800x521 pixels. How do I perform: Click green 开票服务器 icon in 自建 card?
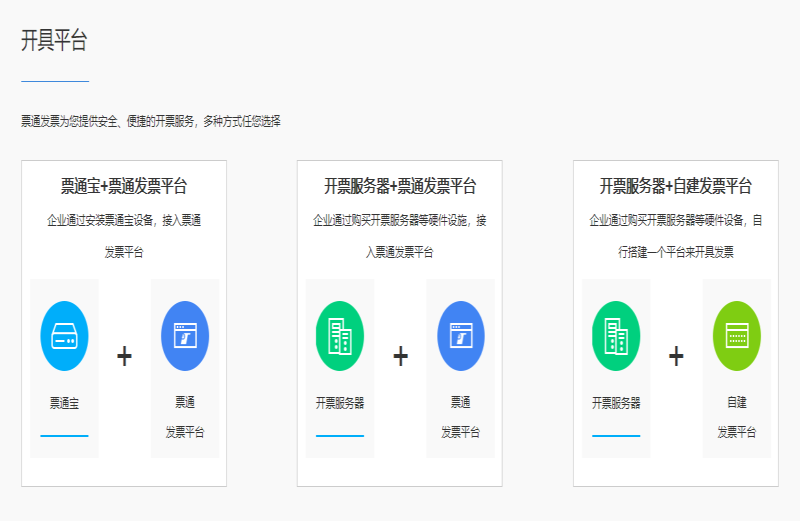[616, 336]
